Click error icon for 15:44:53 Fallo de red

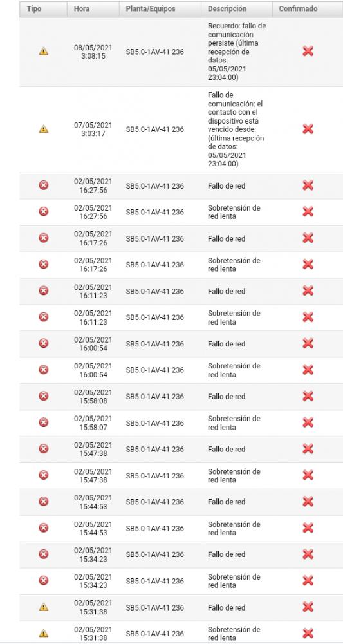pyautogui.click(x=44, y=502)
